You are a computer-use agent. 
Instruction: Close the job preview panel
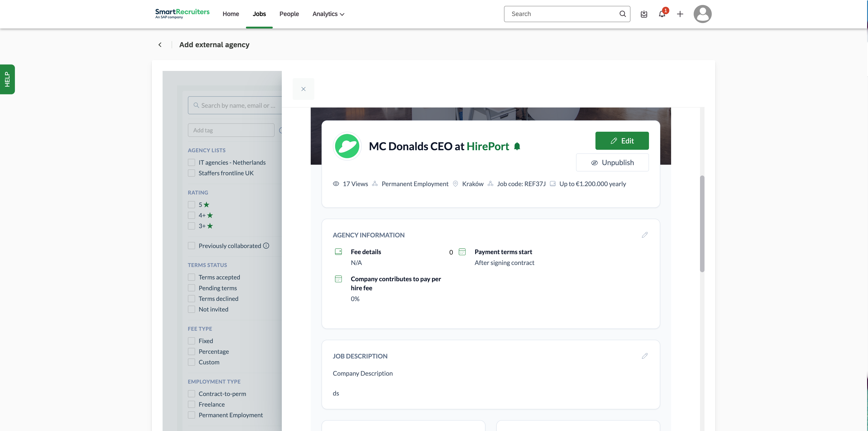[303, 89]
